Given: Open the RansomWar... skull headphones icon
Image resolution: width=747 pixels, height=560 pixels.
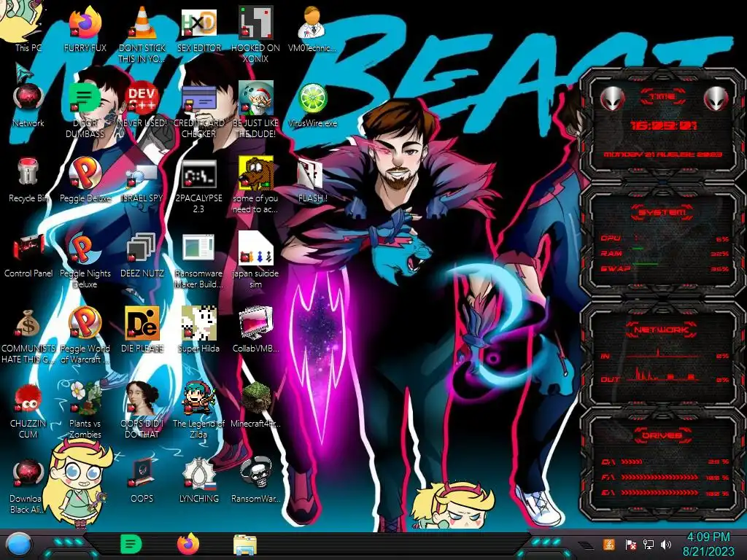Looking at the screenshot, I should point(256,478).
